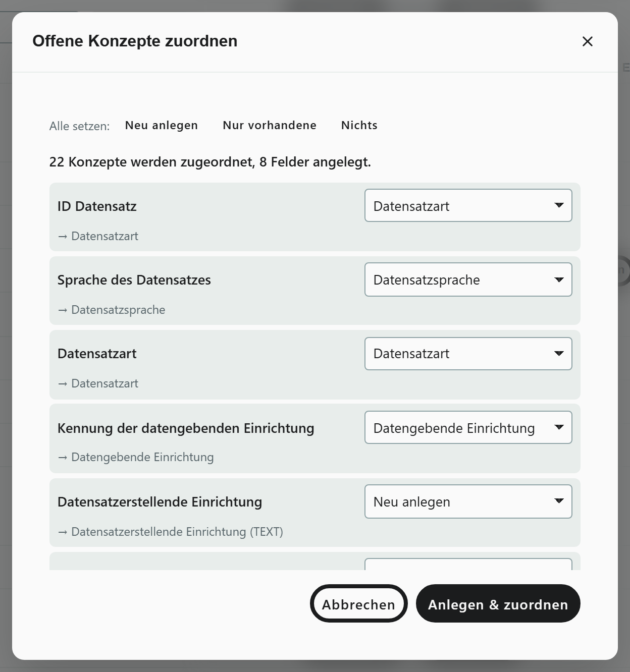This screenshot has height=672, width=630.
Task: Set all to Nur vorhandene
Action: pyautogui.click(x=270, y=125)
